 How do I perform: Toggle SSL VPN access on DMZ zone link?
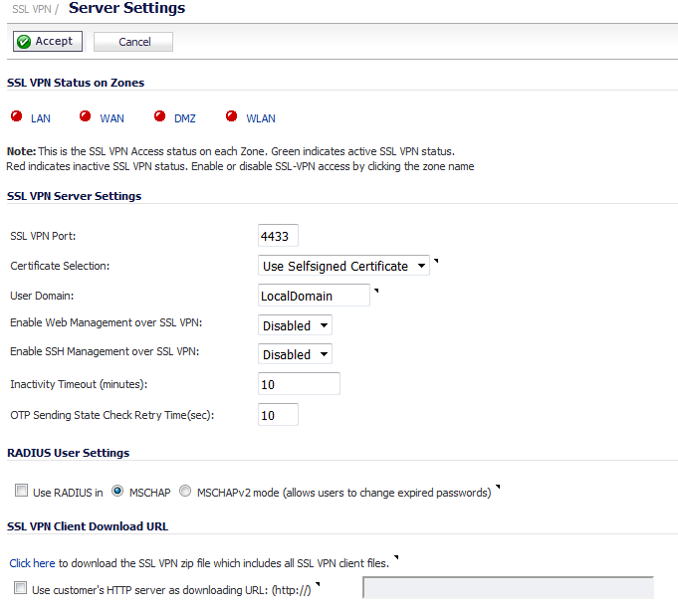point(185,118)
